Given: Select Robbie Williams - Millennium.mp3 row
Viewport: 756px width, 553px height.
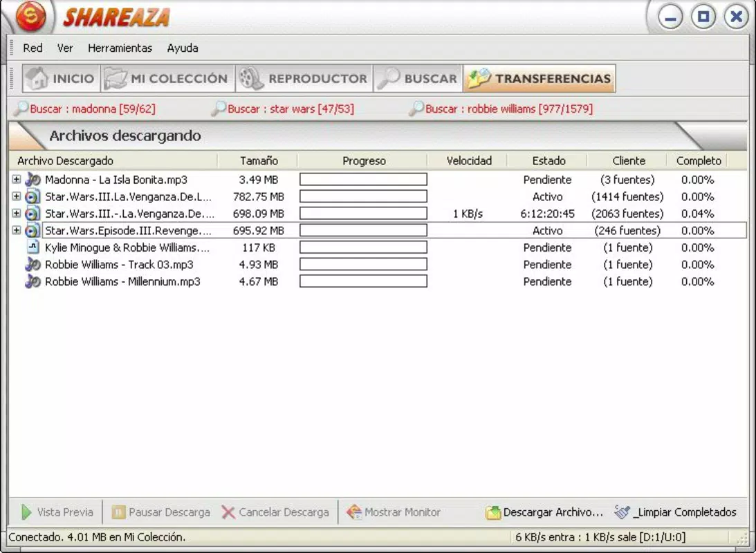Looking at the screenshot, I should point(378,281).
